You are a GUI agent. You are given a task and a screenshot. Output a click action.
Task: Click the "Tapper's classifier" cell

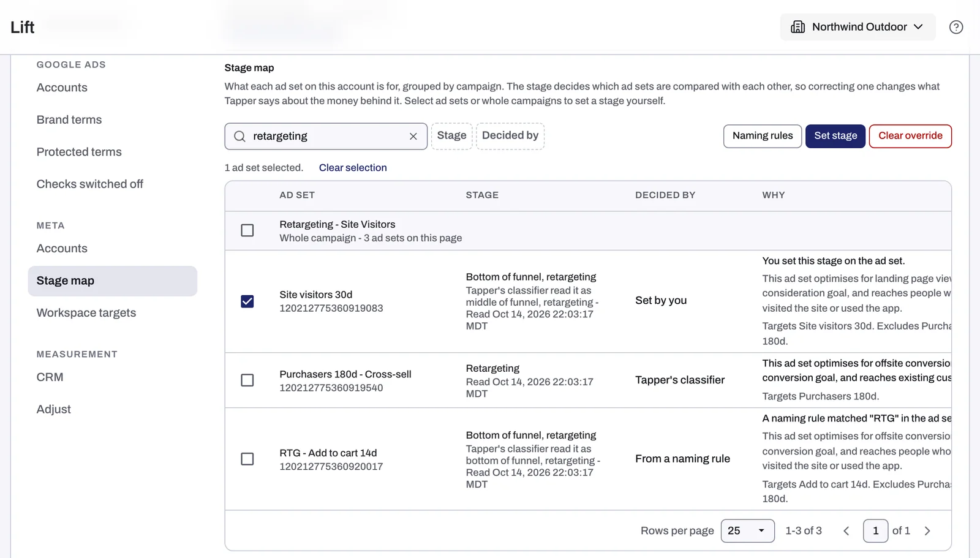click(680, 380)
